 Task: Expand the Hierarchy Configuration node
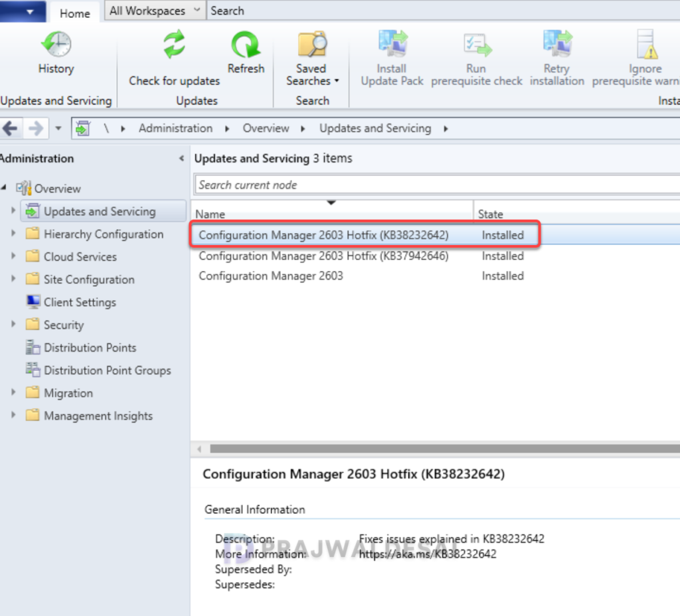(13, 233)
